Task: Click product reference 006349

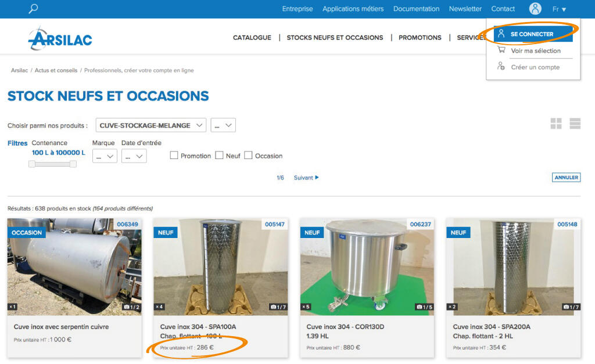Action: click(127, 224)
